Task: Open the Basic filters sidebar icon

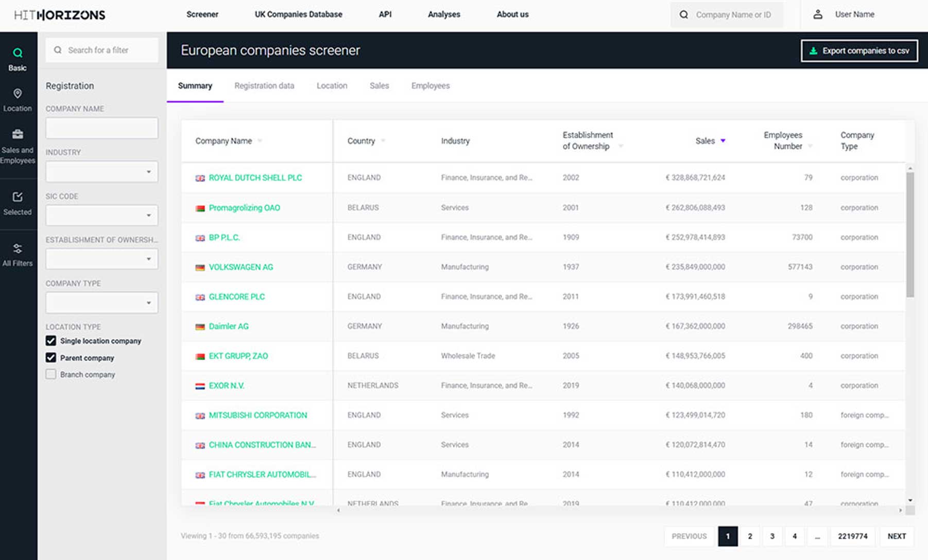Action: point(18,53)
